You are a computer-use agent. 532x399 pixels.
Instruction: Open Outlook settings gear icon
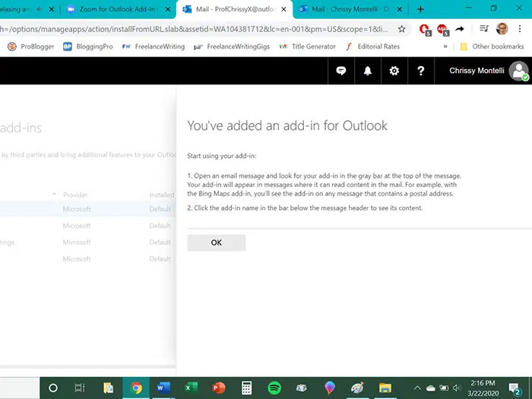(394, 71)
